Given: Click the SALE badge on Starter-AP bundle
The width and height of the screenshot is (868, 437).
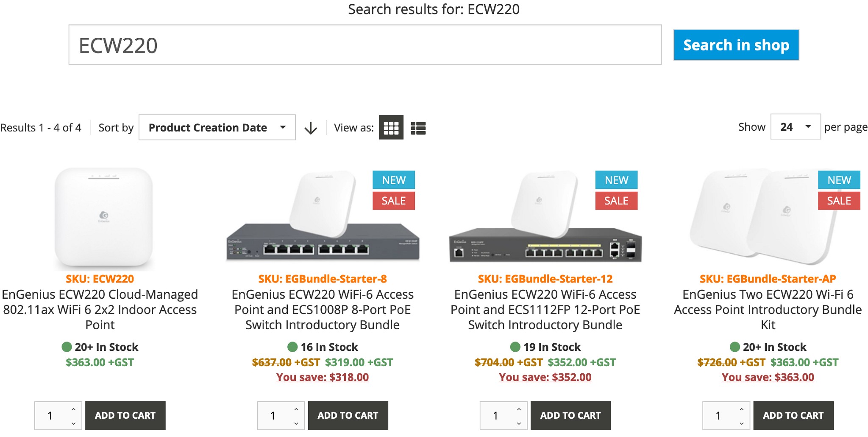Looking at the screenshot, I should [839, 201].
